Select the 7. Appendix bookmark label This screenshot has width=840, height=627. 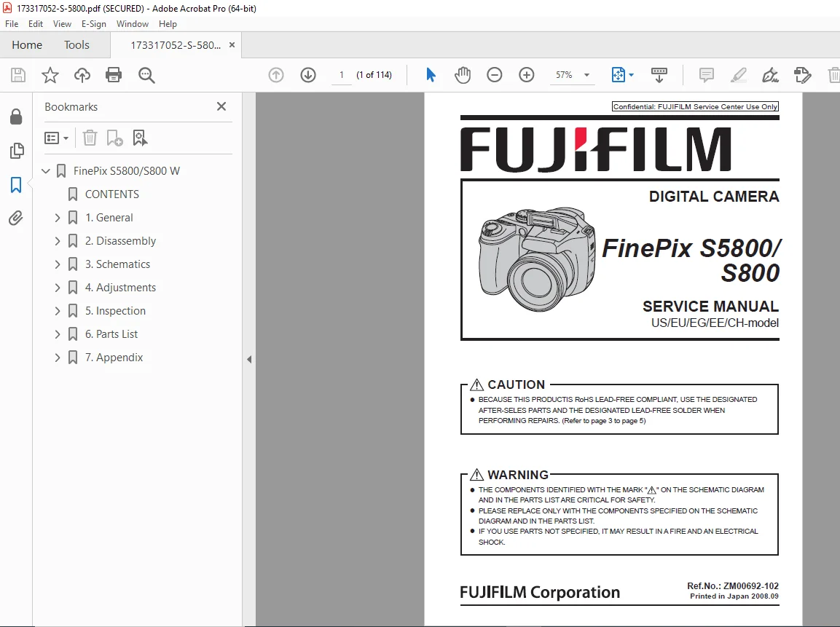114,357
